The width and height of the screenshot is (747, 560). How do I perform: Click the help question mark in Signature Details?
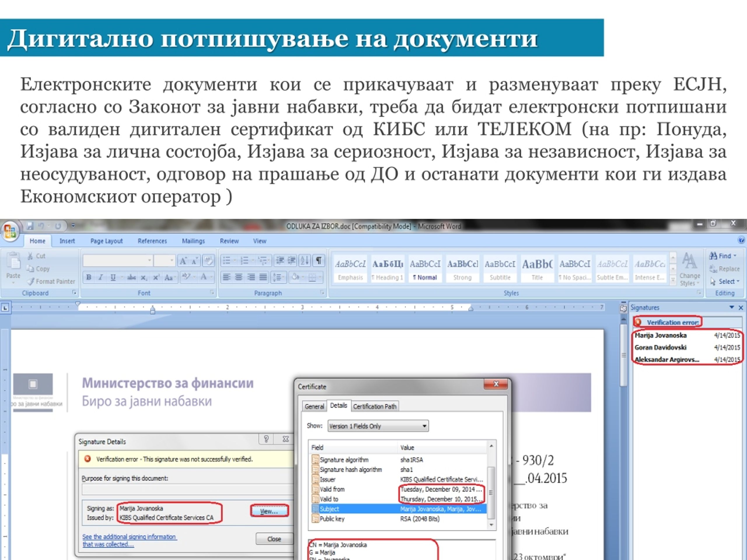tap(266, 439)
